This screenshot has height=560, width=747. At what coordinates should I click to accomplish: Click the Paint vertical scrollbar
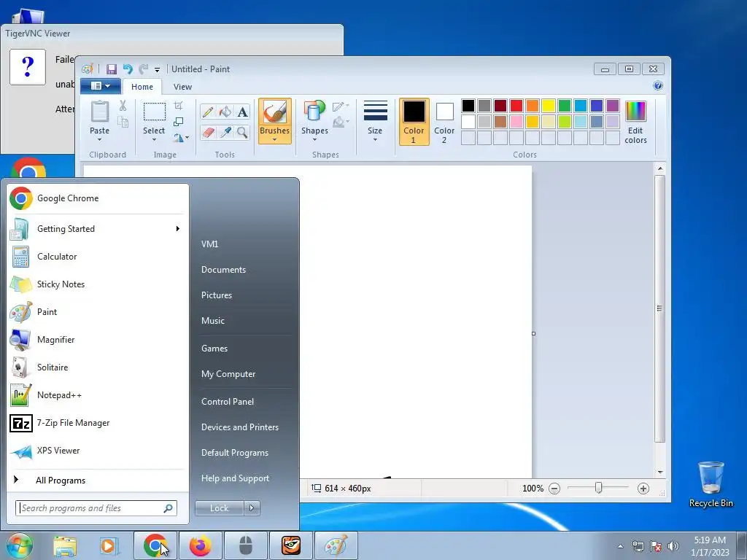click(659, 308)
